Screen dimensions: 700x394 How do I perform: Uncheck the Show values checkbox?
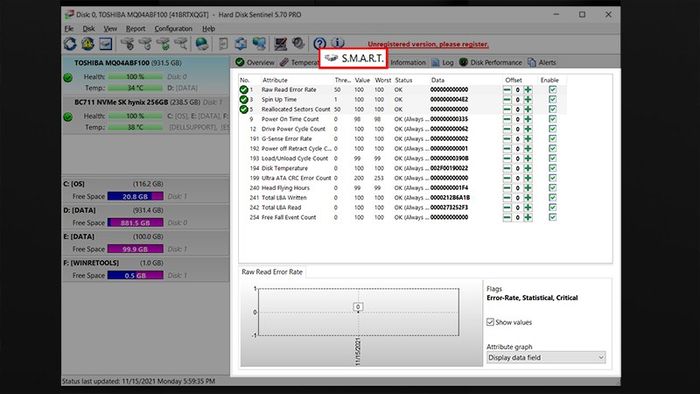pos(490,322)
